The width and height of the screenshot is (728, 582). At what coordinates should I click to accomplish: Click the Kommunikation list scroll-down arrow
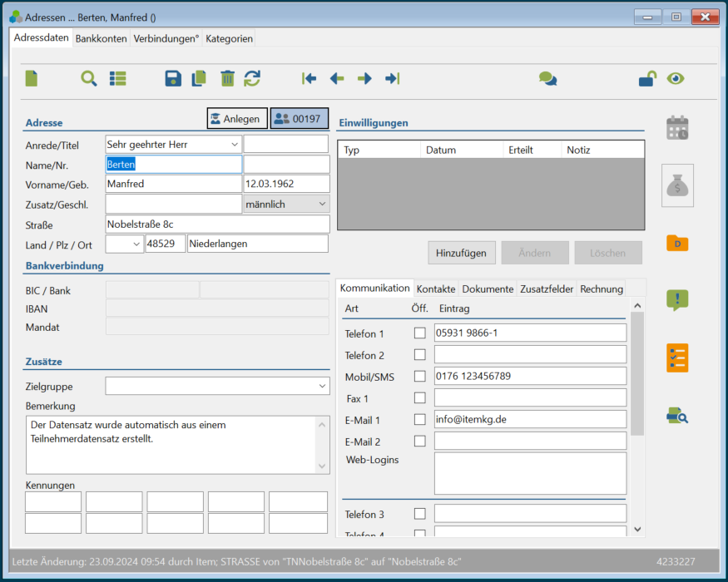[x=637, y=529]
